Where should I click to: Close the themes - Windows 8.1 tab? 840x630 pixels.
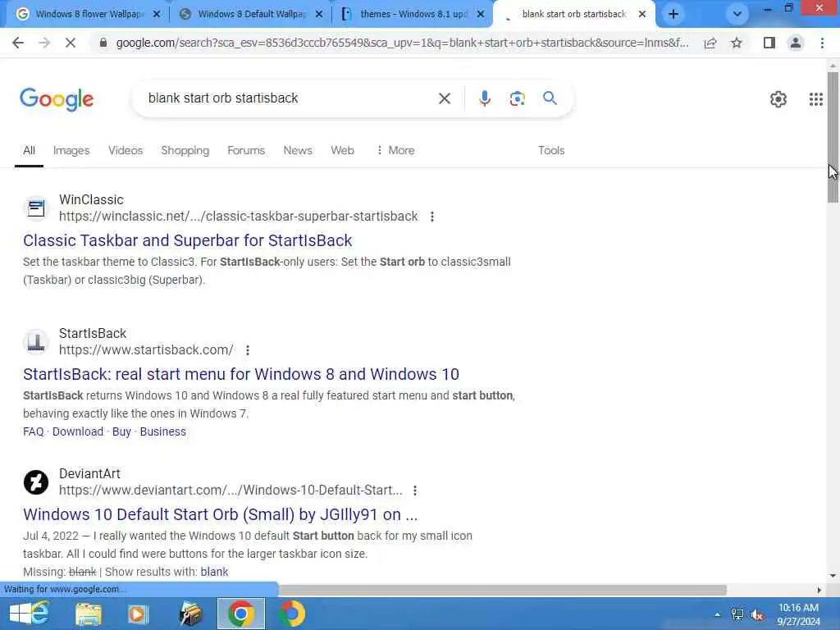(481, 15)
